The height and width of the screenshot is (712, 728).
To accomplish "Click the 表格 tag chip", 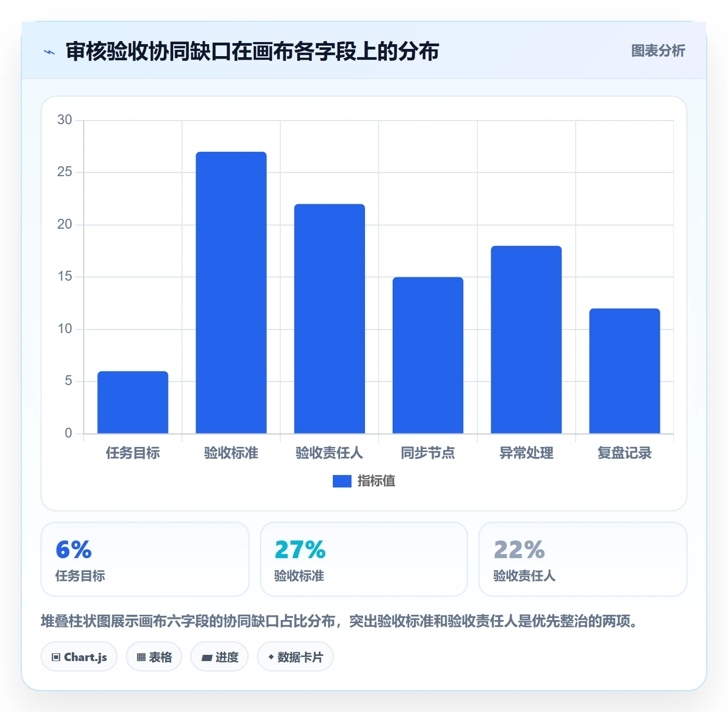I will [x=154, y=657].
